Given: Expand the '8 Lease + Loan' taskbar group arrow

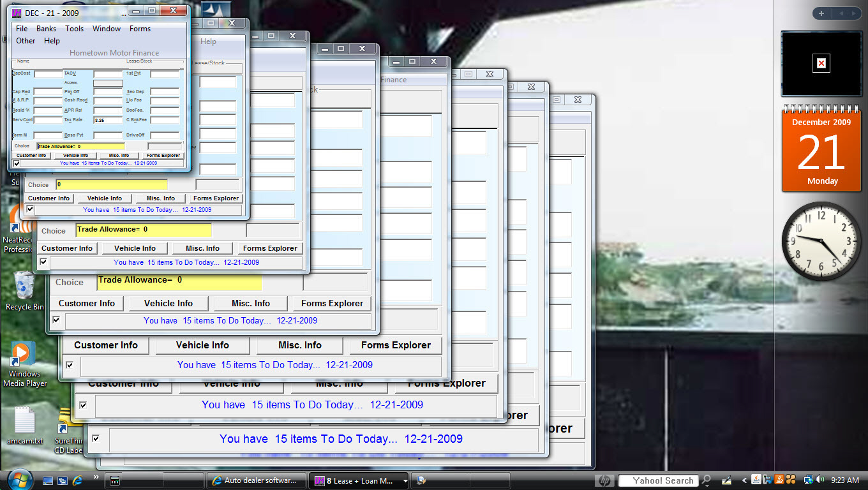Looking at the screenshot, I should coord(405,481).
